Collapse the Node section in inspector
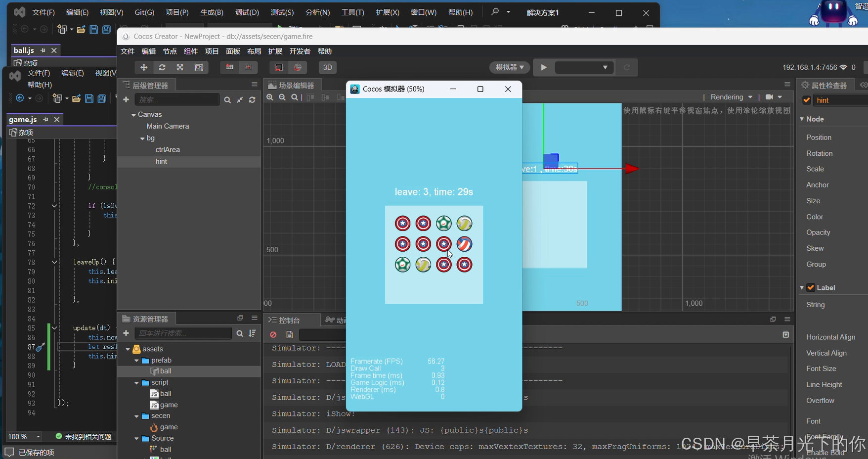The width and height of the screenshot is (868, 459). pos(802,119)
